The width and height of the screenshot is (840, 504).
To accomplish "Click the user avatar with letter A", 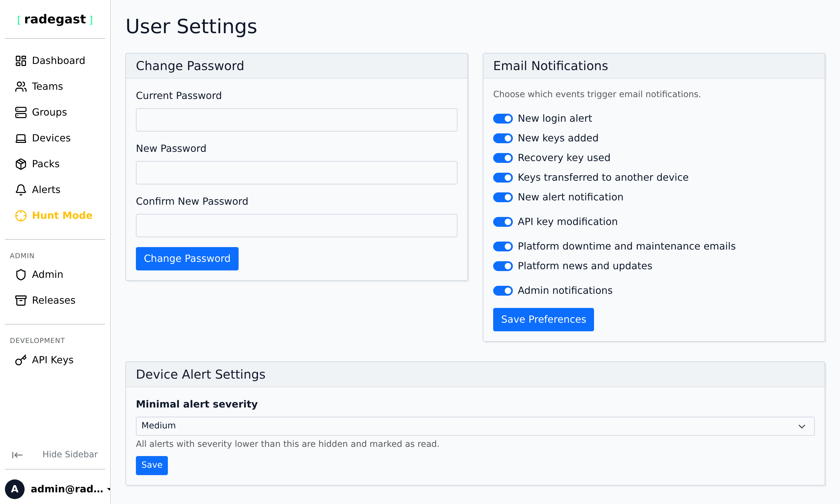I will click(x=15, y=489).
